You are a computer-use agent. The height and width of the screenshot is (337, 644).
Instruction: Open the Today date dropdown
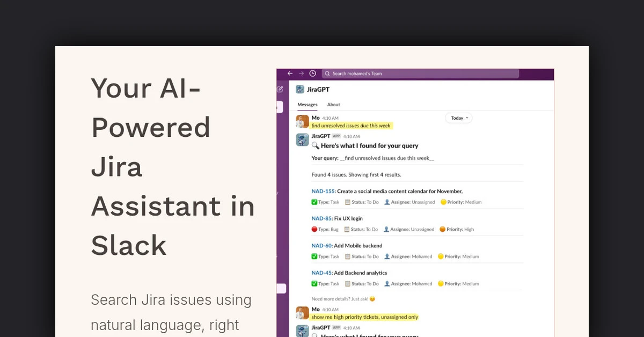point(459,118)
